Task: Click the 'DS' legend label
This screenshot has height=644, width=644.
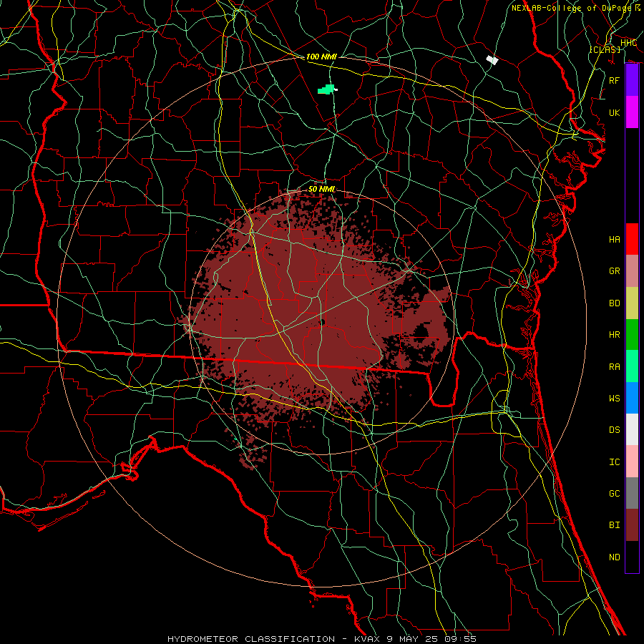Action: coord(615,430)
